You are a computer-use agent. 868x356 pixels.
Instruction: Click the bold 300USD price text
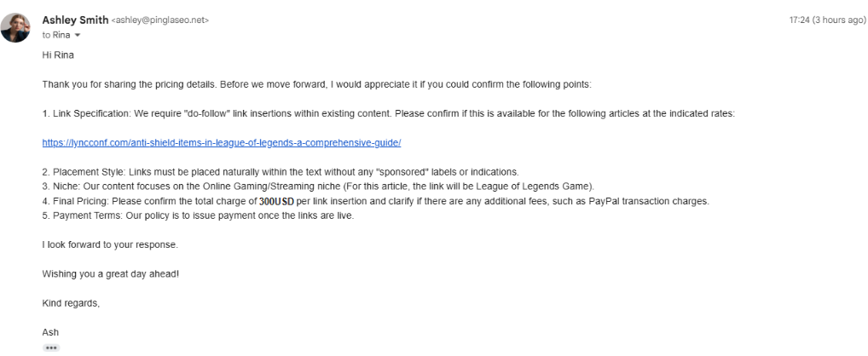pyautogui.click(x=277, y=201)
